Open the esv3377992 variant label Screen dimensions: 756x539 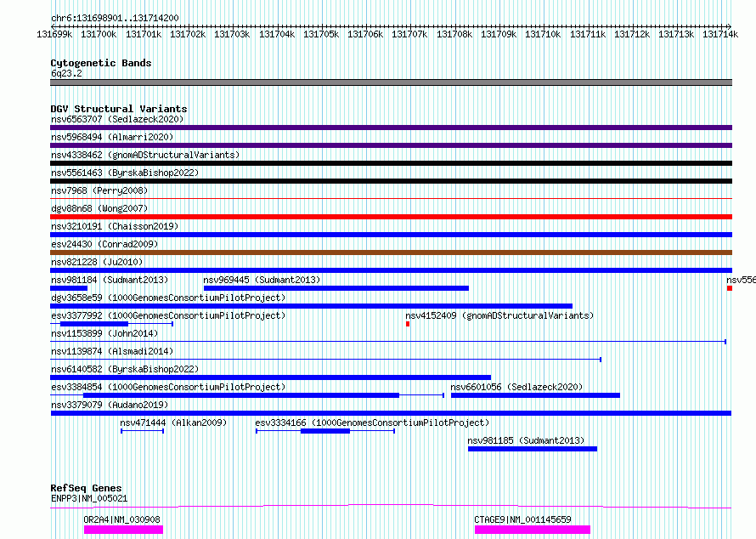pos(168,315)
